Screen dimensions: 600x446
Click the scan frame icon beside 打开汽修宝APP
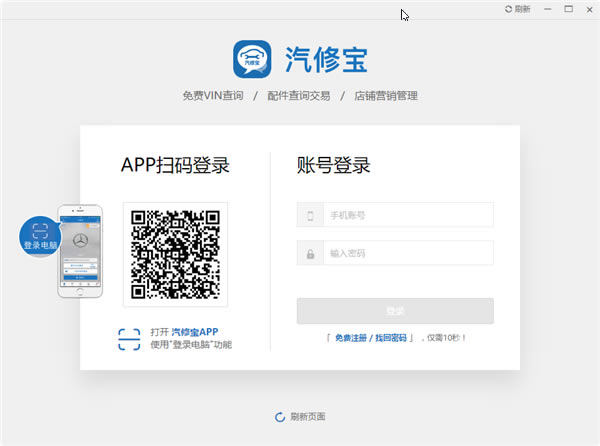pos(129,338)
